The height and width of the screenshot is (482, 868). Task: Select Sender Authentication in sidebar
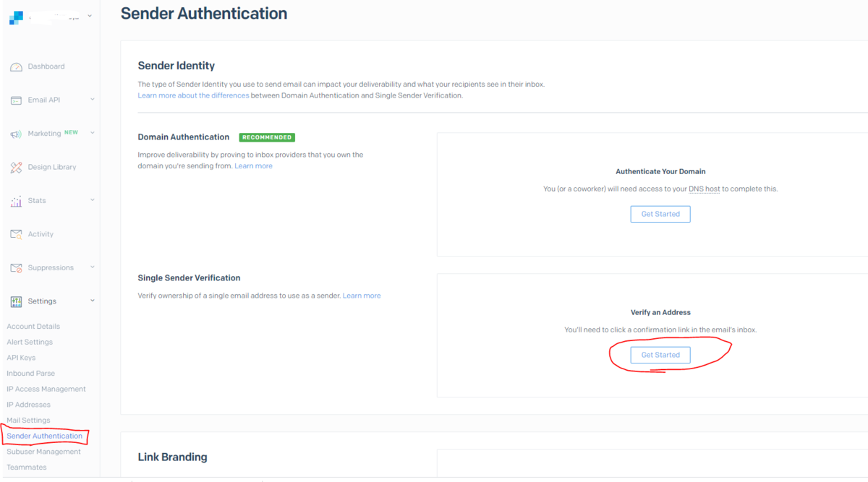coord(45,436)
